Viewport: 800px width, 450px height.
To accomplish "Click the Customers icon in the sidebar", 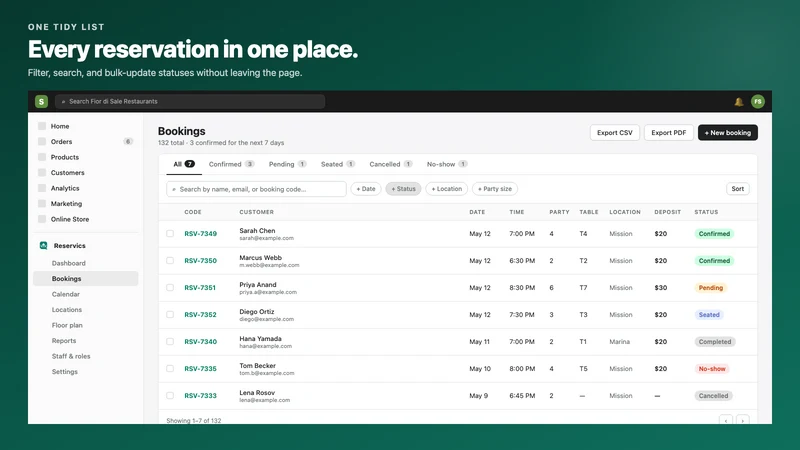I will 42,172.
